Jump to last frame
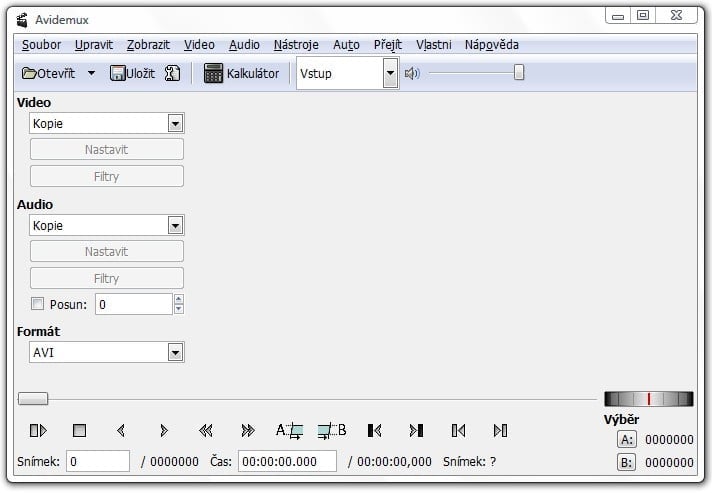The height and width of the screenshot is (493, 712). pyautogui.click(x=500, y=430)
